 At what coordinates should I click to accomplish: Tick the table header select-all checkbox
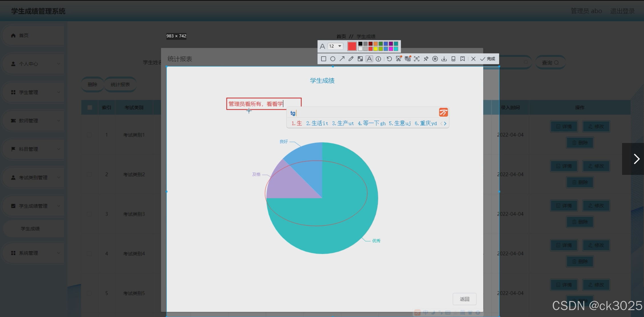click(x=90, y=107)
